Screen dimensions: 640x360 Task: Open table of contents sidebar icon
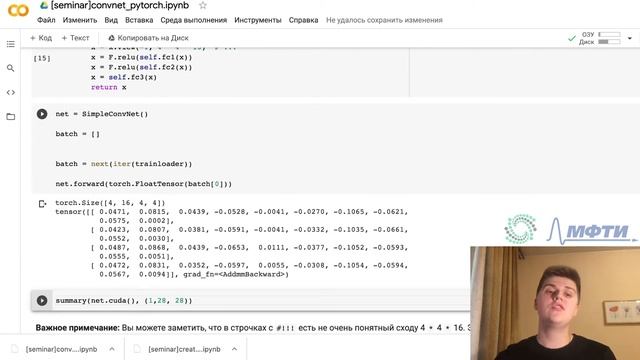point(11,44)
